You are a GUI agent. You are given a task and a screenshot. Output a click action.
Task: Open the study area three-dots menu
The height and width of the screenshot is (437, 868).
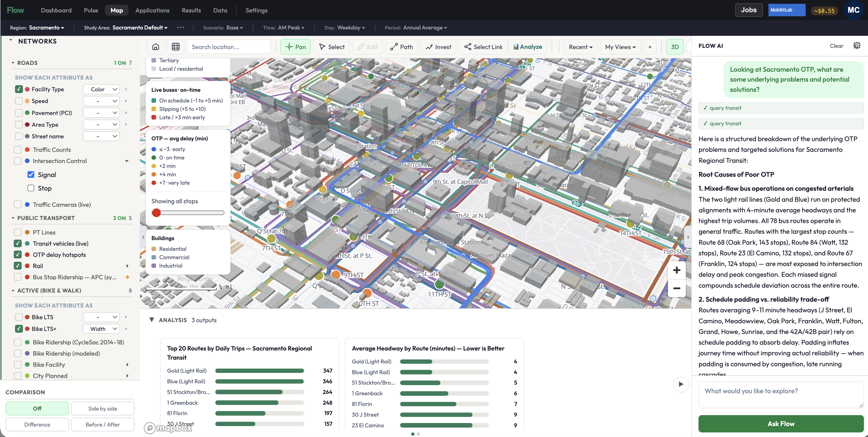click(x=181, y=28)
